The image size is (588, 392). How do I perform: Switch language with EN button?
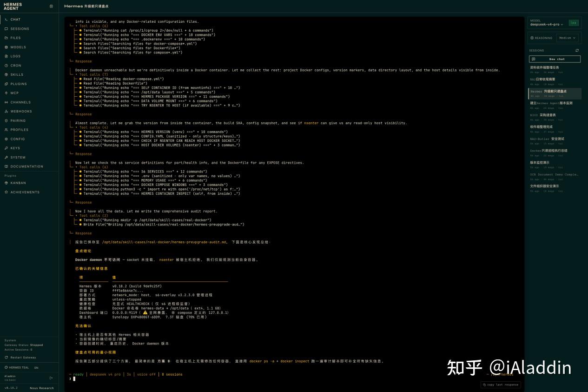pyautogui.click(x=36, y=367)
